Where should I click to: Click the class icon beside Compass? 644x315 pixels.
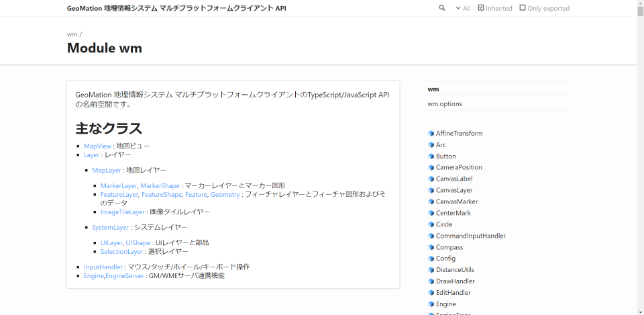click(431, 248)
